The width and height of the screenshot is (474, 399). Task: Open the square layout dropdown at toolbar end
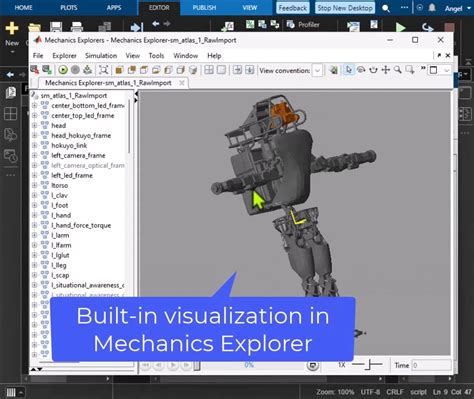coord(440,70)
